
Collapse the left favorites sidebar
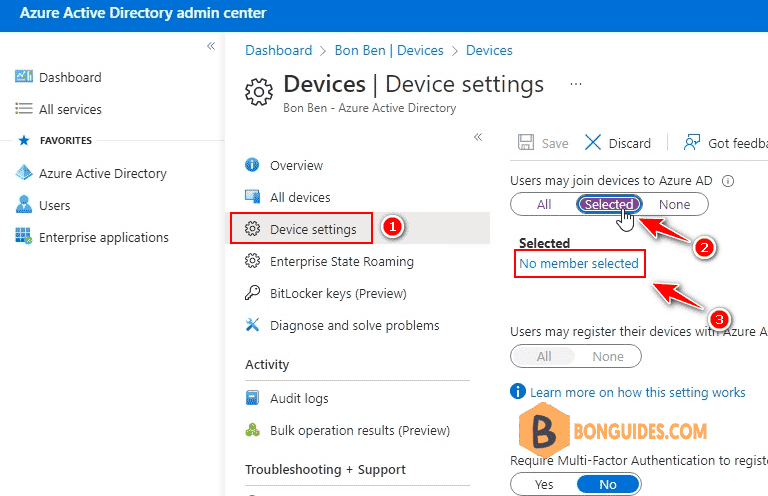(x=211, y=46)
